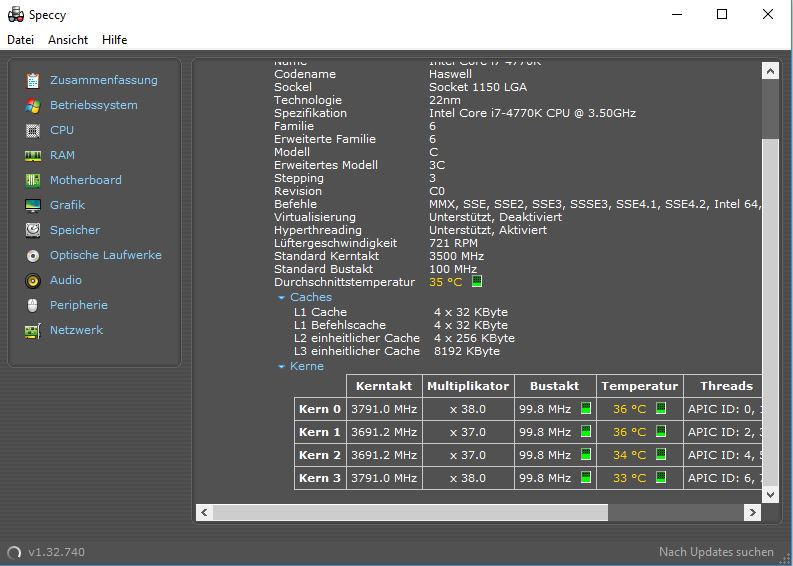The image size is (793, 566).
Task: Click the Zusammenfassung clipboard icon
Action: [x=33, y=80]
